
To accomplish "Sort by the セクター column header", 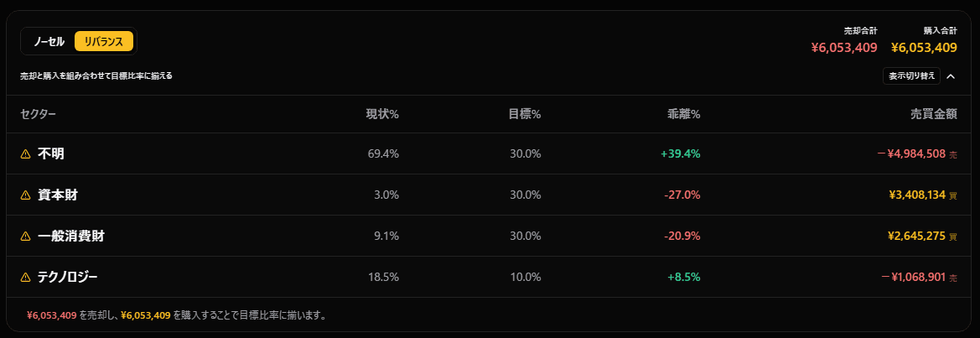I will coord(38,114).
